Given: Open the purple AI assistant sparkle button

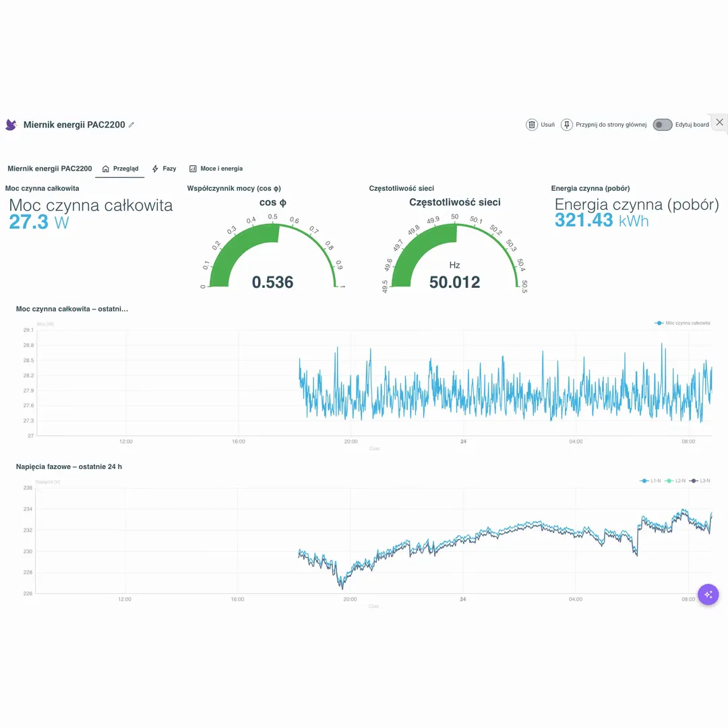Looking at the screenshot, I should [x=708, y=595].
